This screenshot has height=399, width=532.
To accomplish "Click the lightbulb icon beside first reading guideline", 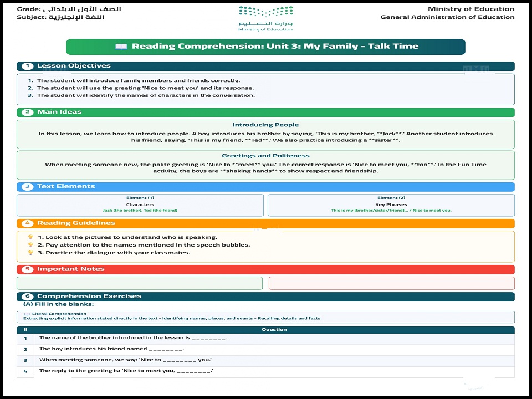I will 30,237.
